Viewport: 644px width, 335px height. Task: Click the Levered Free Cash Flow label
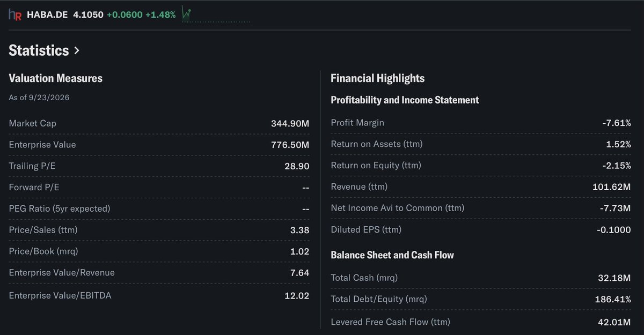click(390, 322)
